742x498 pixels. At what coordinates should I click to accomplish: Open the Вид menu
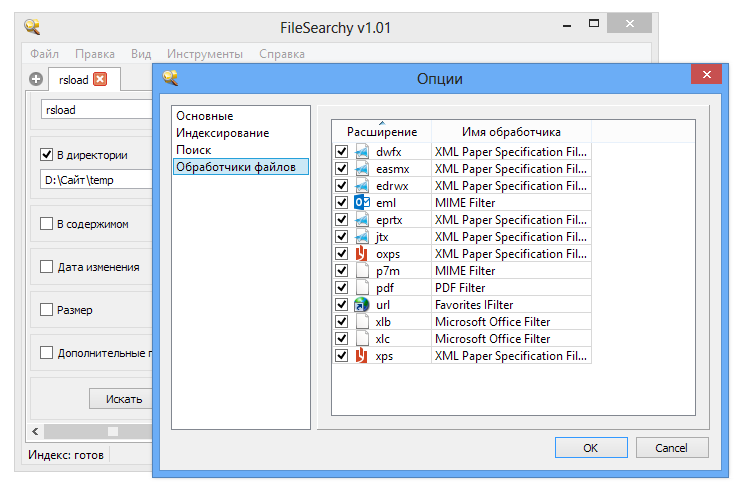tap(141, 54)
